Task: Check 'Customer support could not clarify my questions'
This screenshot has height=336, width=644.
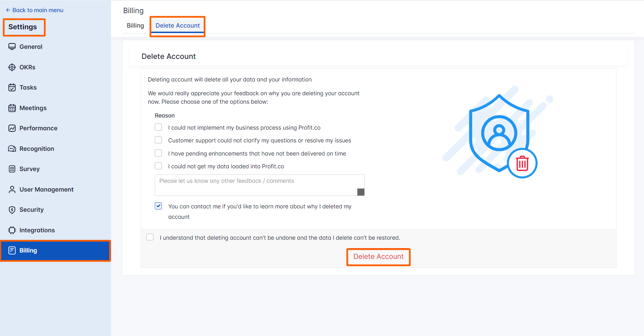Action: coord(158,140)
